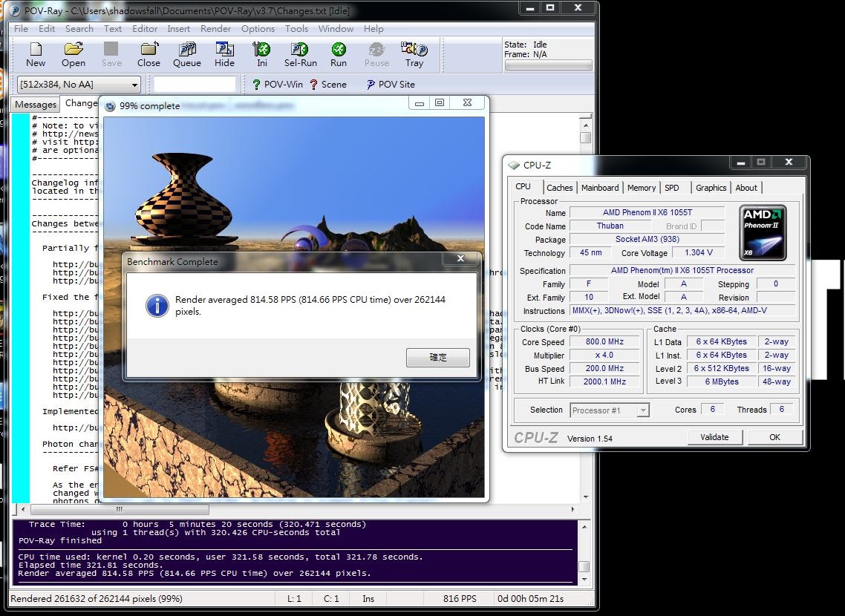The image size is (845, 616).
Task: Click the OK button in CPU-Z
Action: click(x=774, y=437)
